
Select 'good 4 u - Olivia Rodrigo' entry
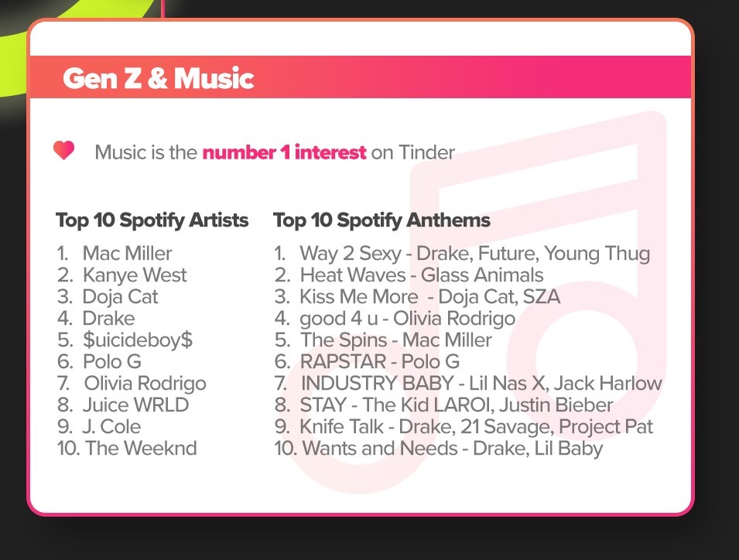(x=395, y=319)
